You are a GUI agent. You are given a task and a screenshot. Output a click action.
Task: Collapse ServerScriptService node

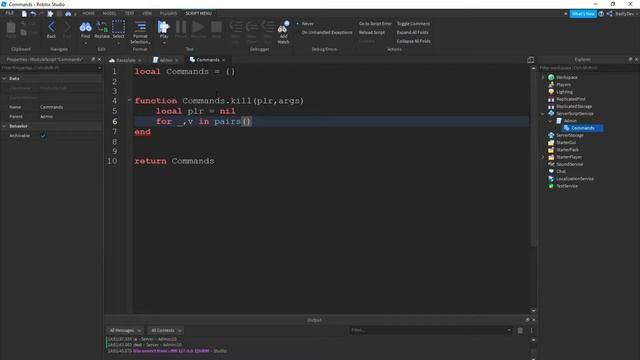tap(543, 114)
